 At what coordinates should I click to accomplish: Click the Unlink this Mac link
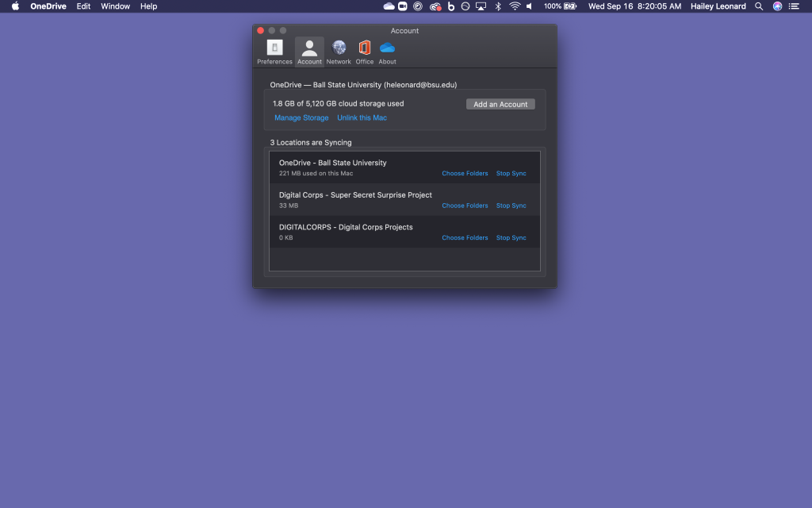pyautogui.click(x=362, y=118)
